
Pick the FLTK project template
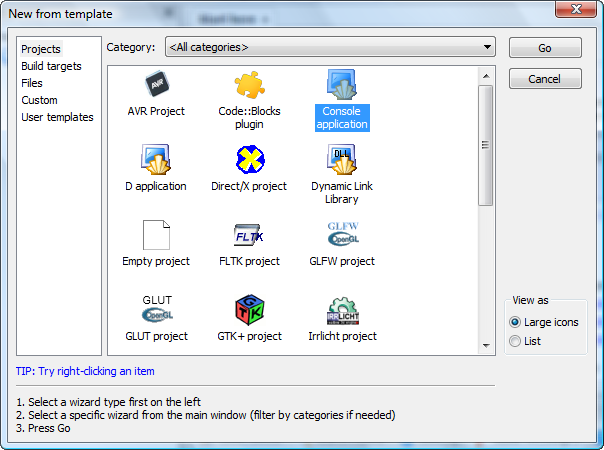click(248, 235)
